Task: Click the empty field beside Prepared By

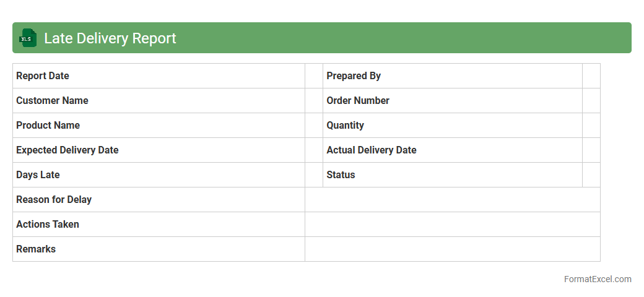Action: [591, 76]
